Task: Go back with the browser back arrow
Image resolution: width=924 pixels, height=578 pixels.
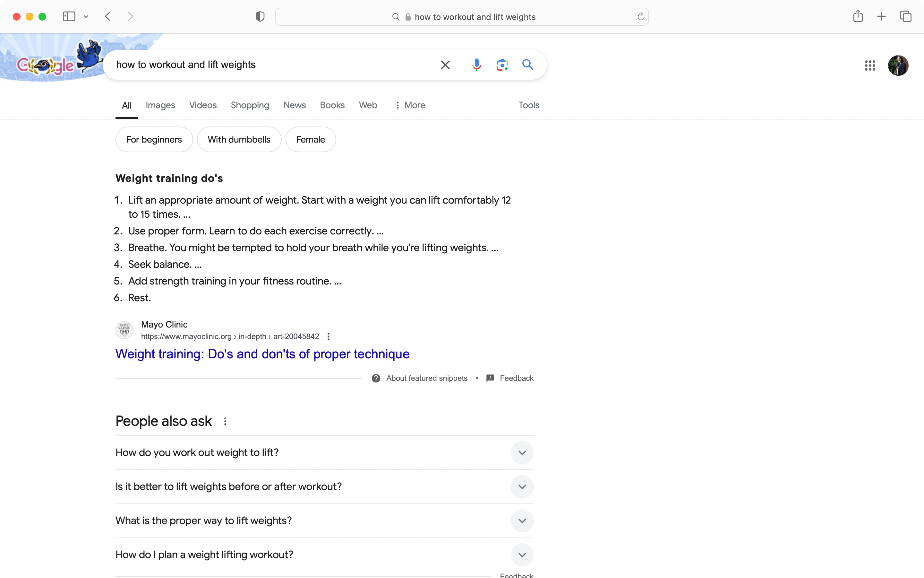Action: pyautogui.click(x=108, y=16)
